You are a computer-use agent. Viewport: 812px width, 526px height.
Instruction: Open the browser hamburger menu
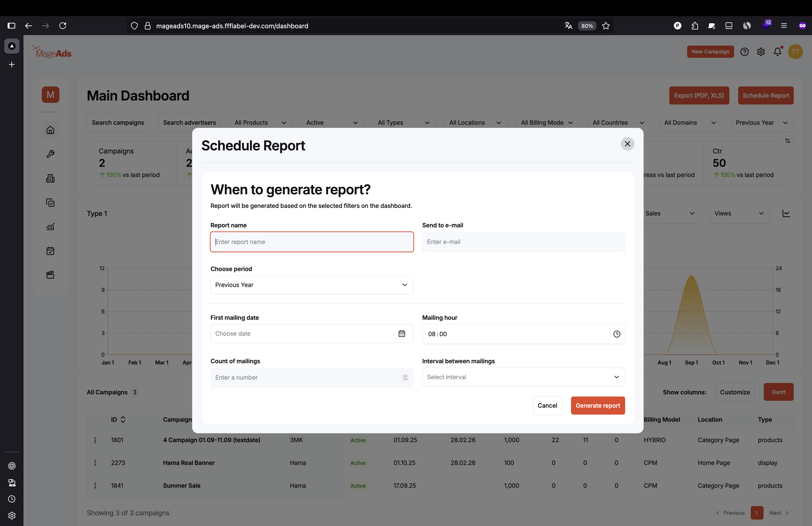(784, 26)
